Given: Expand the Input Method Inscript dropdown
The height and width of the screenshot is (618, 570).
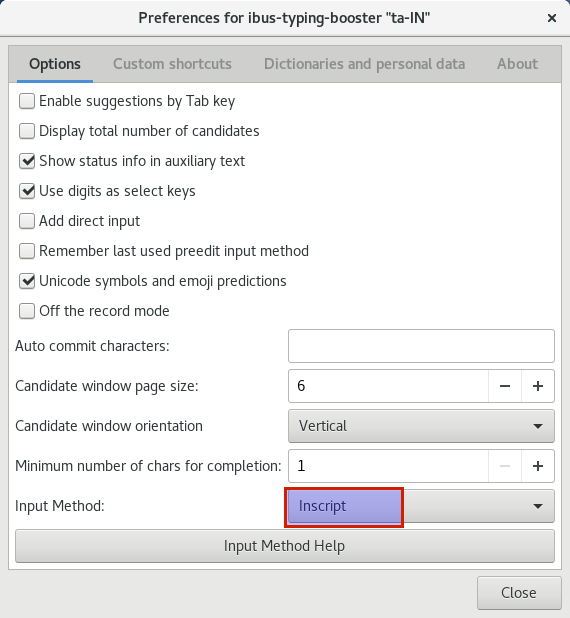Looking at the screenshot, I should 421,506.
